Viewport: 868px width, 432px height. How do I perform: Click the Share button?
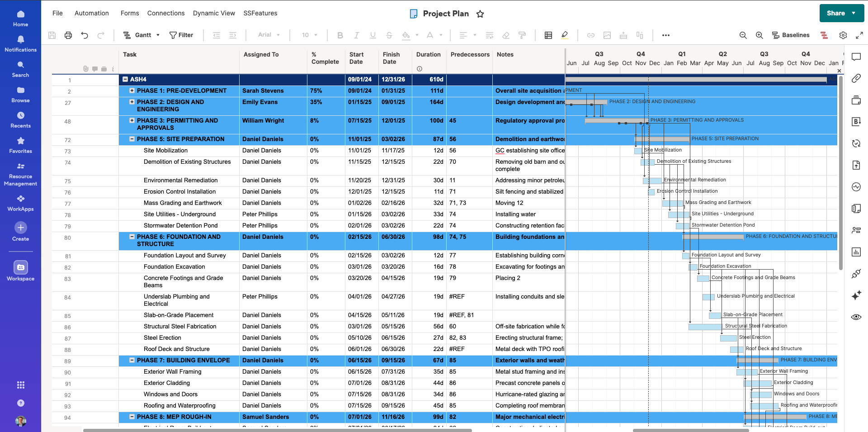pos(836,13)
